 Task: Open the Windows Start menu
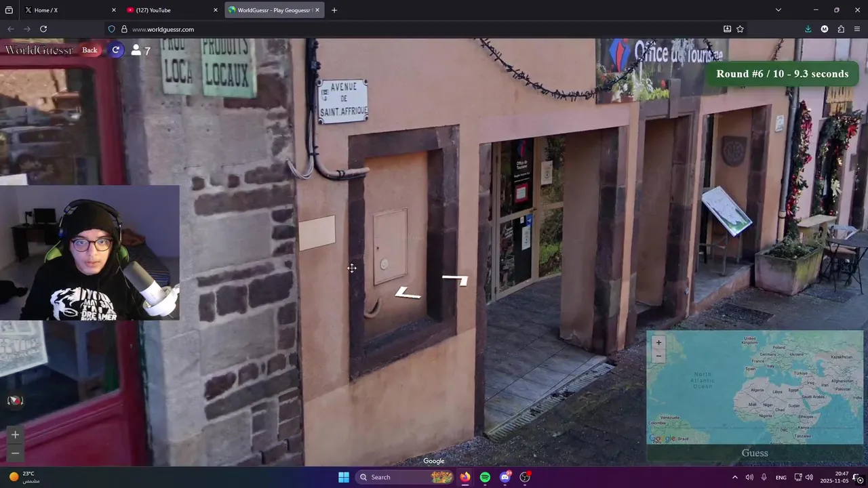[344, 477]
